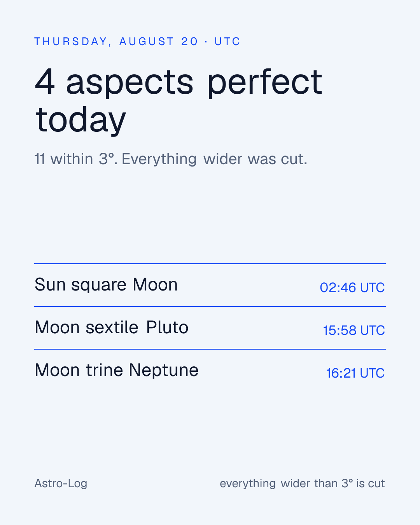This screenshot has height=525, width=420.
Task: Click the divider line above Sun square Moon
Action: 210,264
